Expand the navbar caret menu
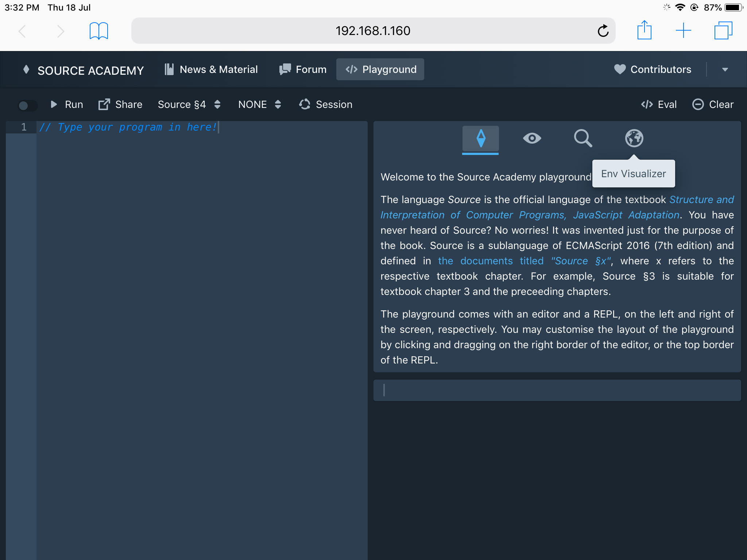 click(x=725, y=70)
